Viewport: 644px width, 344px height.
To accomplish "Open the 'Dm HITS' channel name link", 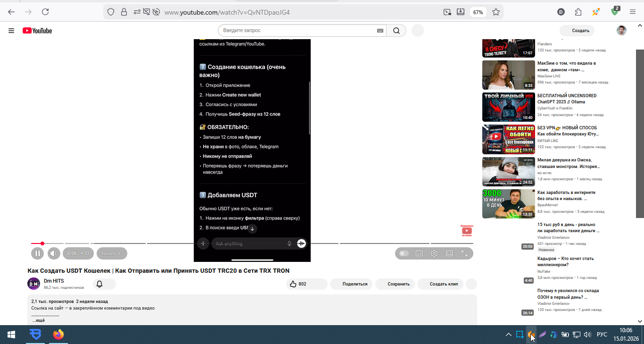I will 54,281.
